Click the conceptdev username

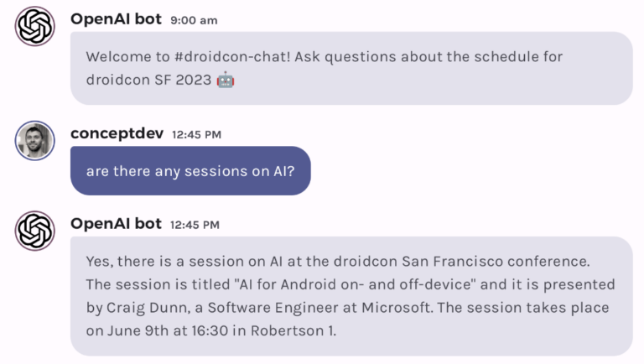[117, 133]
